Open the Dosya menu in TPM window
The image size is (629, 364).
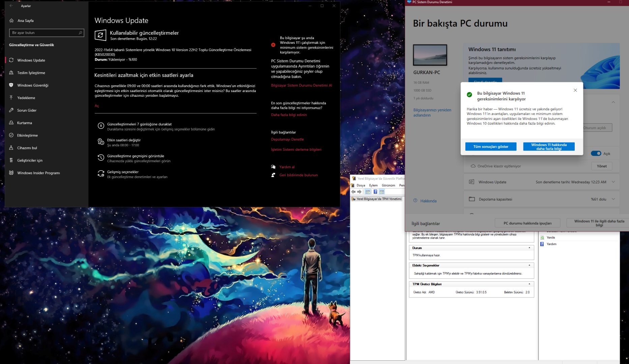pos(361,185)
